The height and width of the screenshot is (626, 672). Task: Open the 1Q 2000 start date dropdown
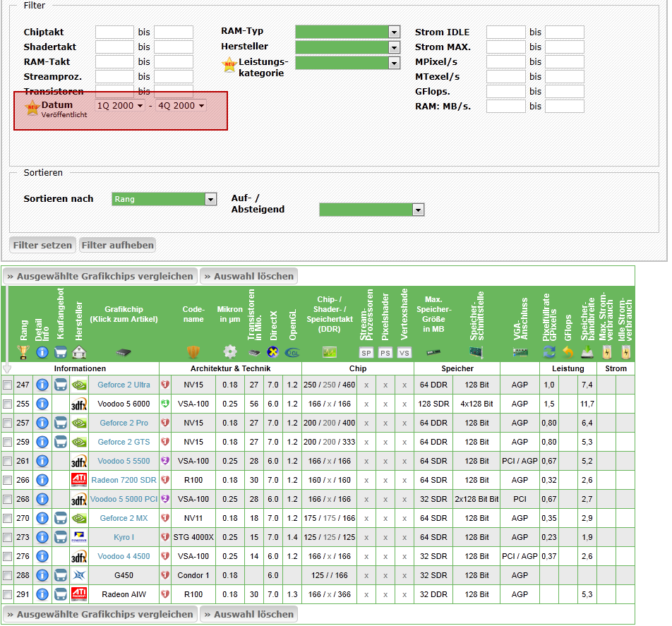pyautogui.click(x=120, y=106)
